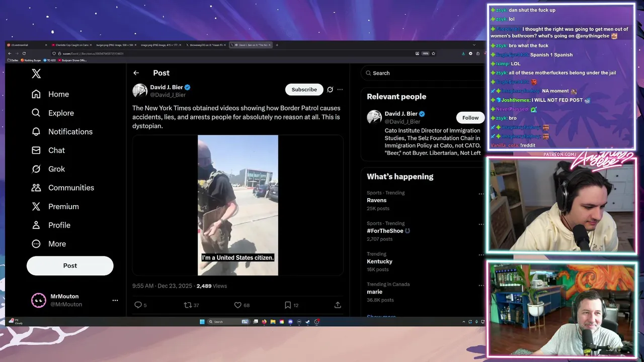The height and width of the screenshot is (362, 644).
Task: Open Bodycam Shows Offic... bookmark
Action: (72, 60)
